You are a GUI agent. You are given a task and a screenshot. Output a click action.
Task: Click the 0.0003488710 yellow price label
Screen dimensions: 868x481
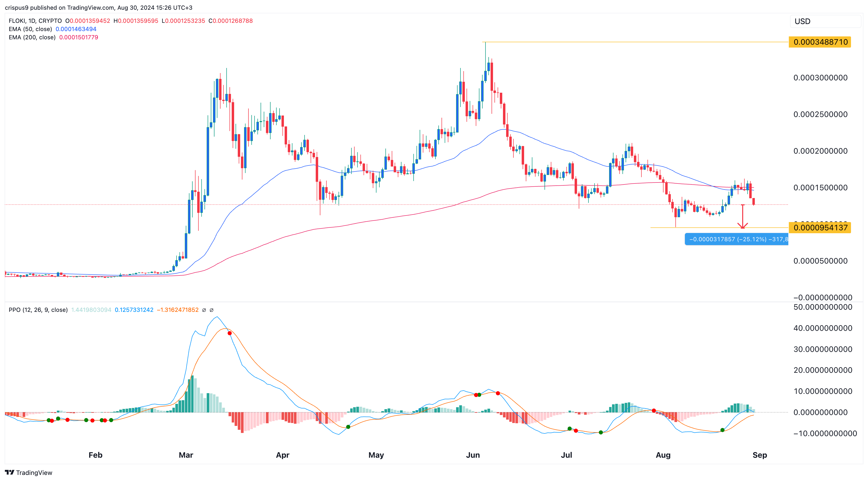(x=820, y=42)
